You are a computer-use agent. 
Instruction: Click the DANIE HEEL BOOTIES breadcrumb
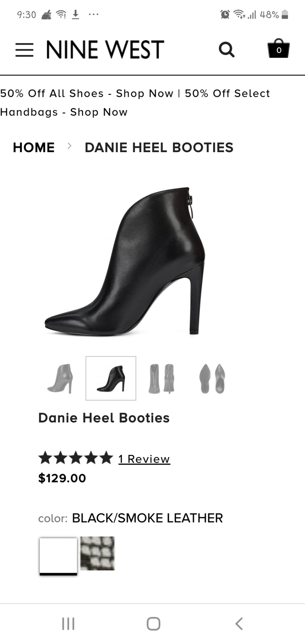(159, 147)
